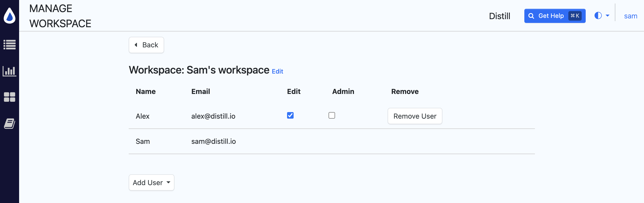Open the list view sidebar icon
This screenshot has height=203, width=644.
tap(10, 45)
